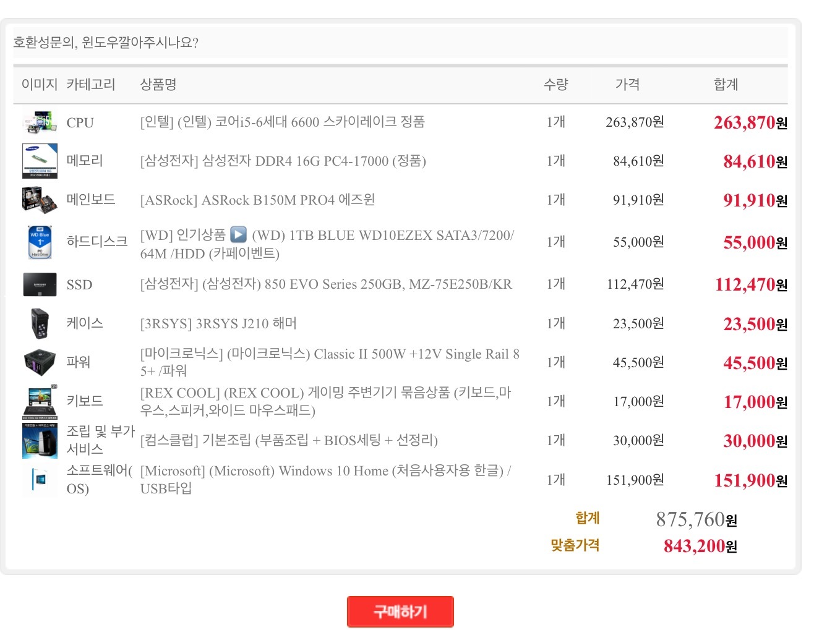840x630 pixels.
Task: Click the red 263,870원 CPU total
Action: [x=750, y=122]
